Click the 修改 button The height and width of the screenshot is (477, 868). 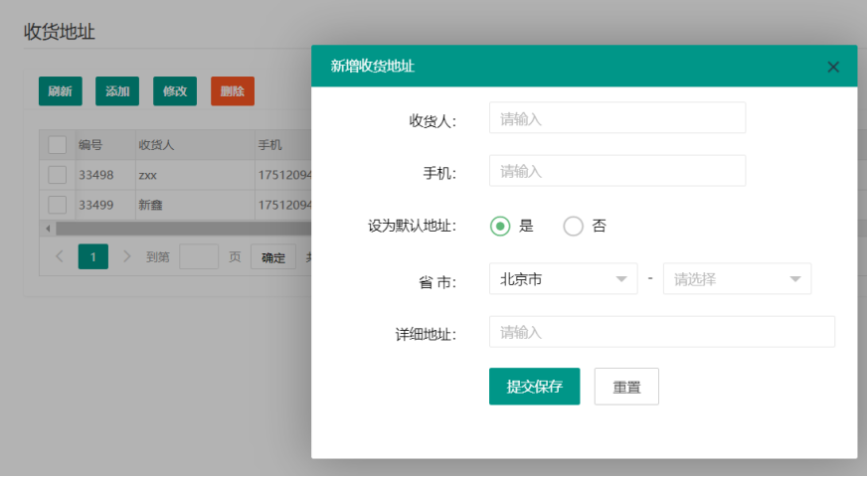(175, 91)
